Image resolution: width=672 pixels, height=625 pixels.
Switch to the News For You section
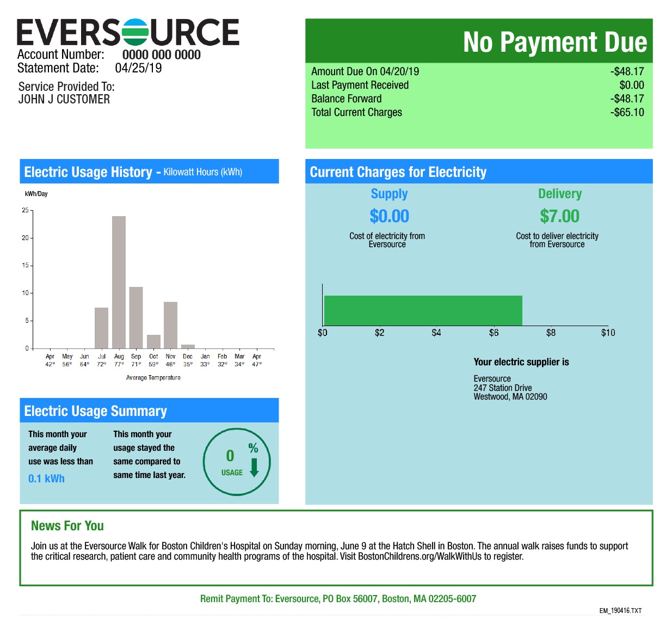(x=67, y=526)
